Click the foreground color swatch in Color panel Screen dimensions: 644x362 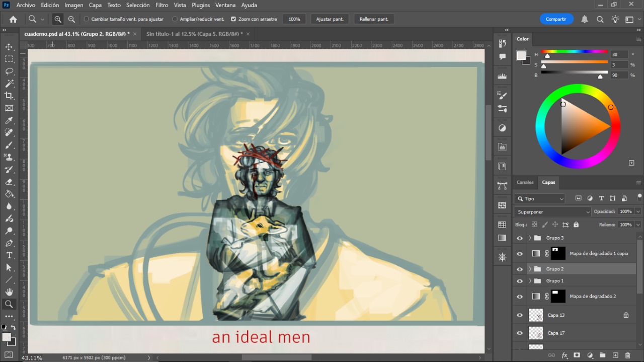(x=522, y=55)
